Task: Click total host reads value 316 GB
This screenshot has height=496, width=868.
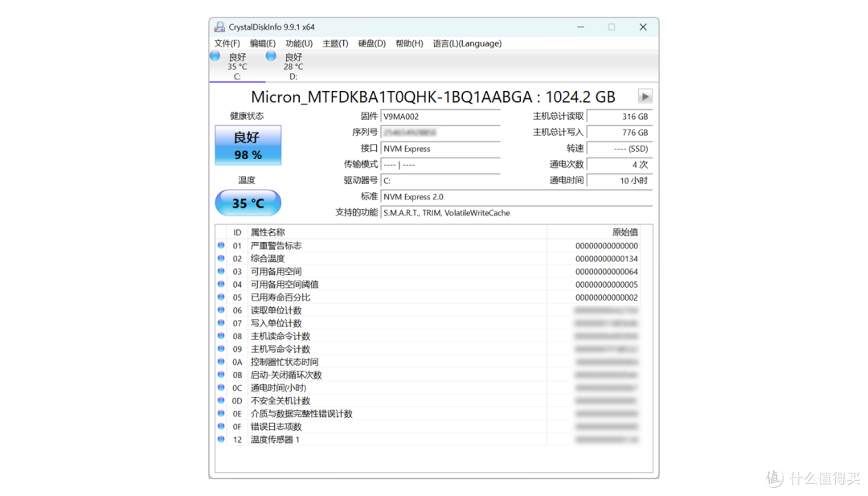Action: coord(620,117)
